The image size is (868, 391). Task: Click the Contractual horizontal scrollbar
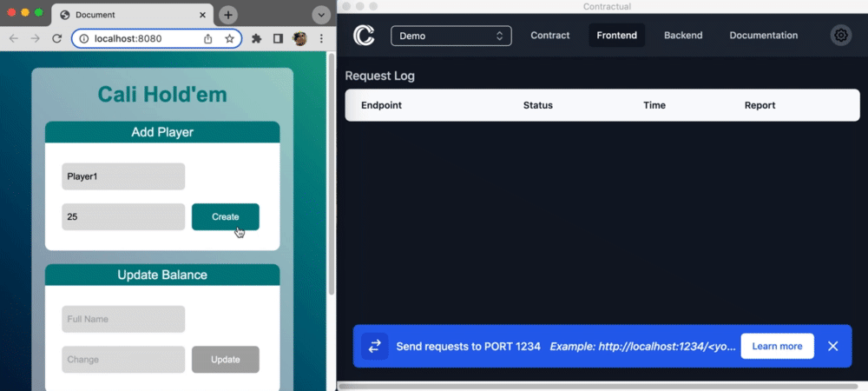pyautogui.click(x=598, y=386)
